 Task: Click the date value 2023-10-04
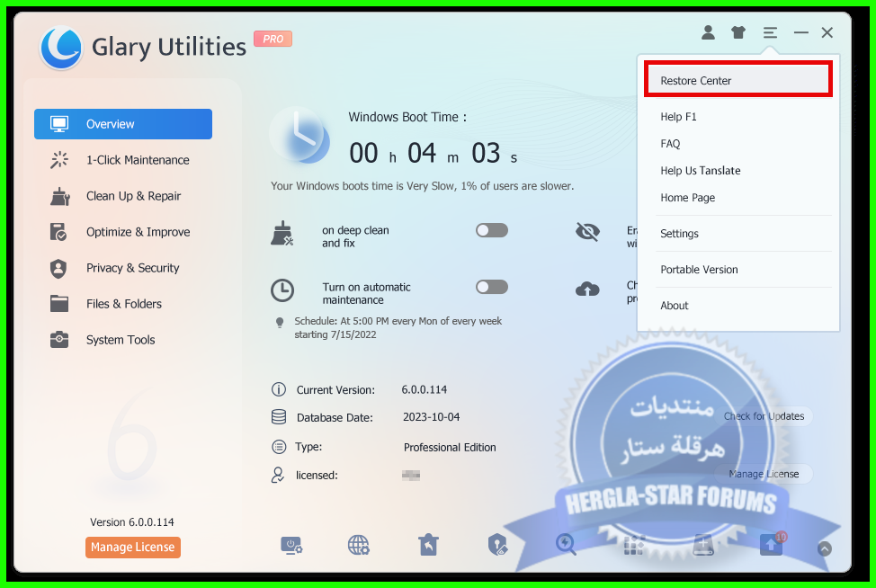coord(432,417)
